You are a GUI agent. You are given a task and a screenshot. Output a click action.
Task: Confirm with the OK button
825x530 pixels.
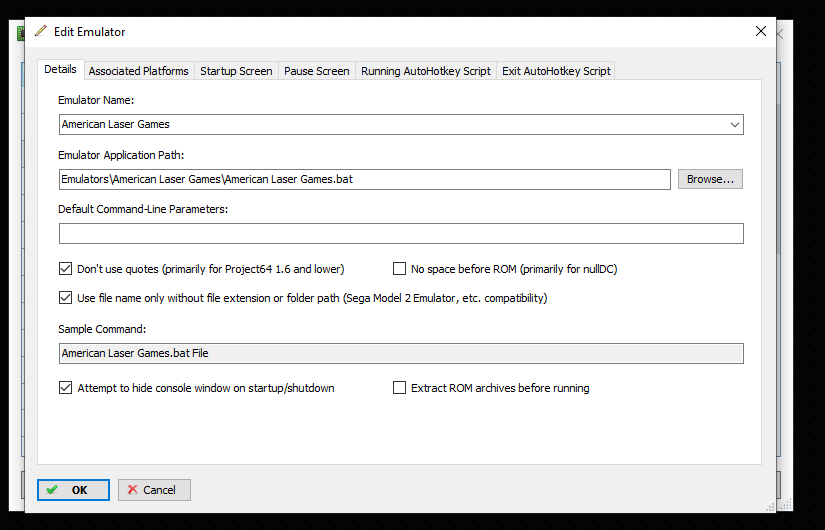(x=74, y=490)
